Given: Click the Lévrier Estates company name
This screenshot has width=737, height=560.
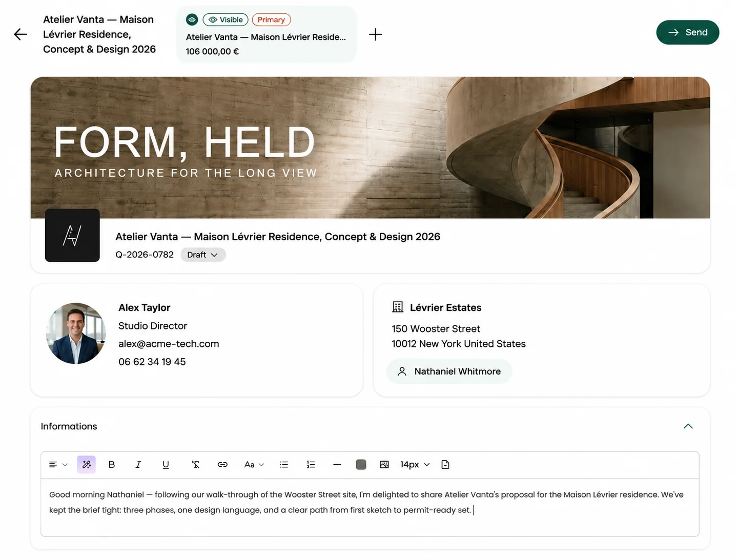Looking at the screenshot, I should [x=445, y=307].
